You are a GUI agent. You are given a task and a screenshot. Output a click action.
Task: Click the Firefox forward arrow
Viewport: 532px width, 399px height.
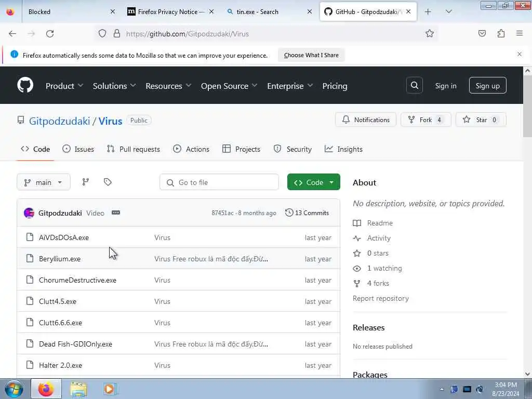tap(31, 34)
